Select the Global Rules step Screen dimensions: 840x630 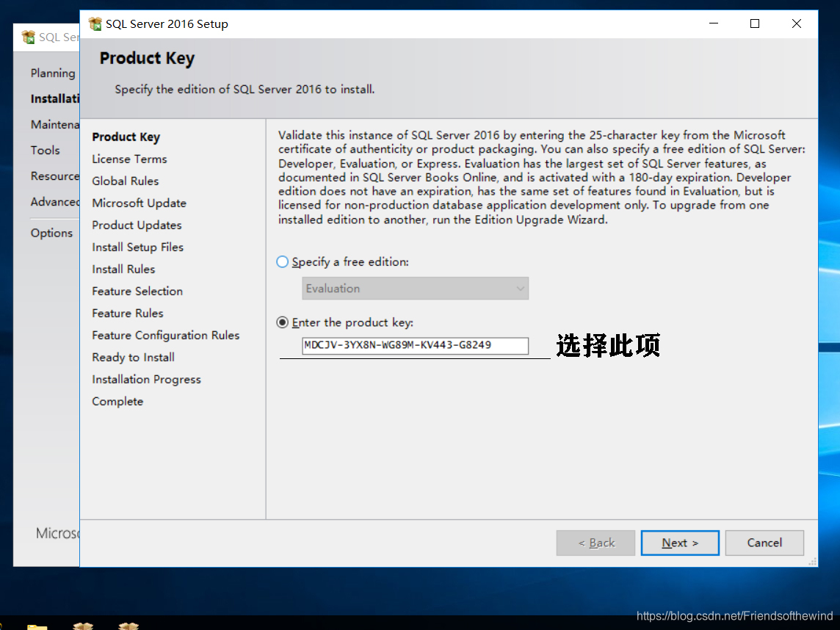click(x=126, y=181)
